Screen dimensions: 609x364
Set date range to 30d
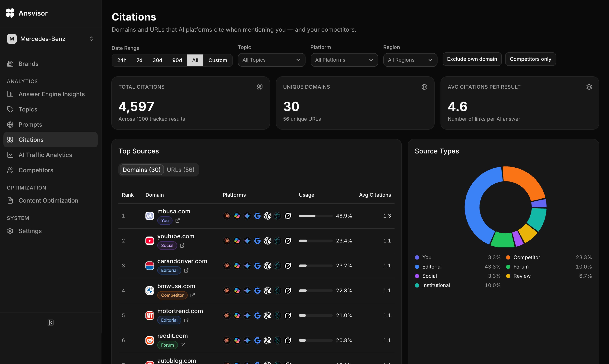coord(157,60)
